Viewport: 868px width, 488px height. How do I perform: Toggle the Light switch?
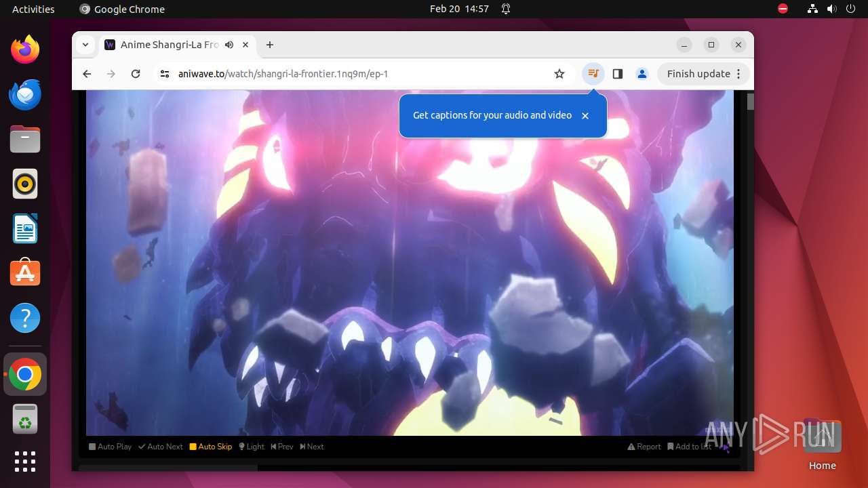coord(252,447)
